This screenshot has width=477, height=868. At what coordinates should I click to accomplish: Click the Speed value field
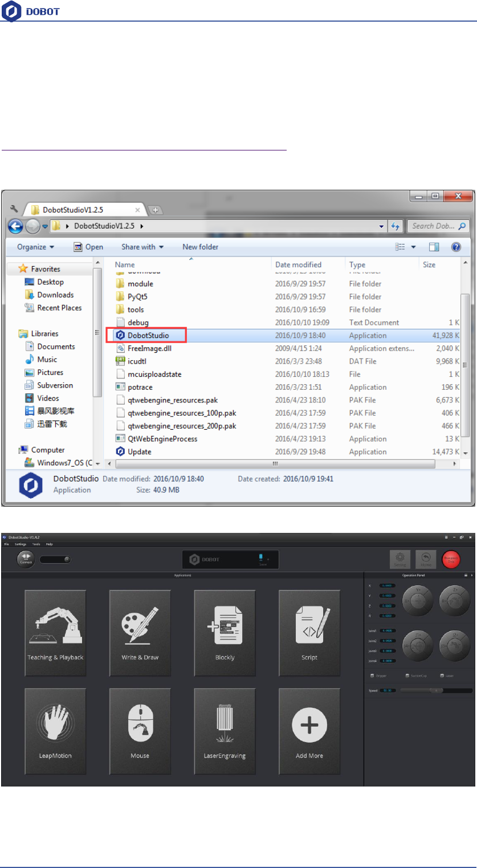coord(388,690)
